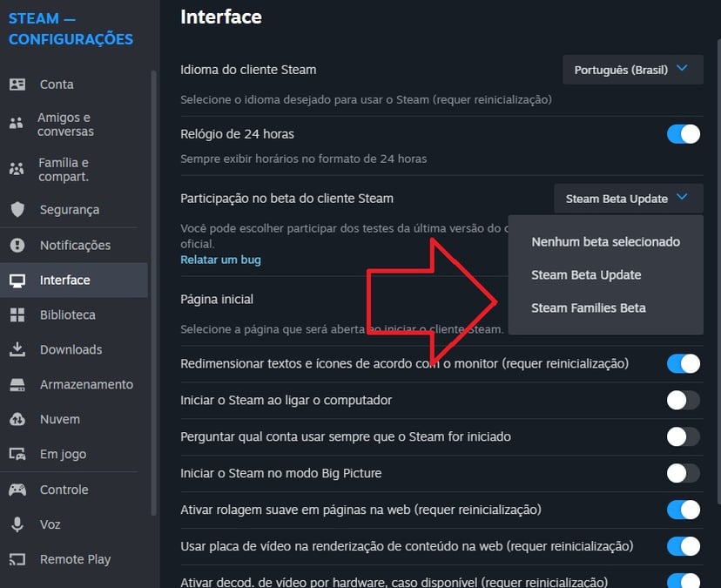Screen dimensions: 721x588
Task: Click the Notificações exclamation icon
Action: [x=17, y=246]
